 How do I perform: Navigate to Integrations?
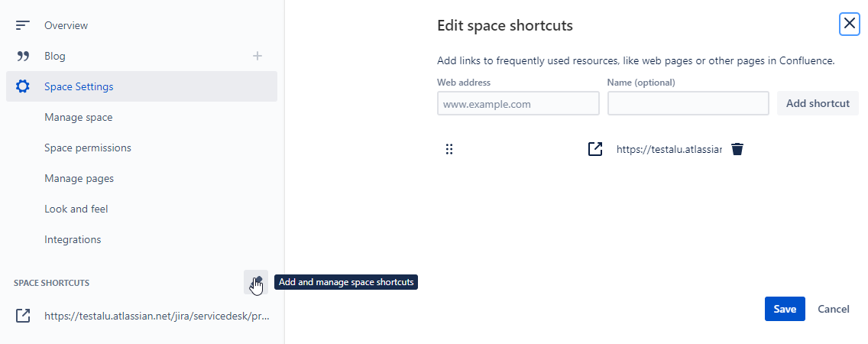73,239
